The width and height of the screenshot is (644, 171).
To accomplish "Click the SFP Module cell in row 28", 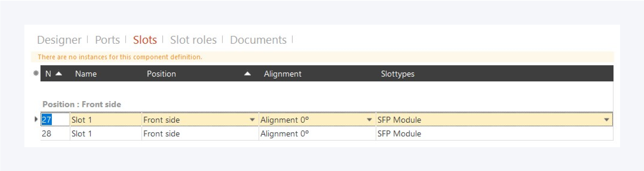I will (399, 134).
